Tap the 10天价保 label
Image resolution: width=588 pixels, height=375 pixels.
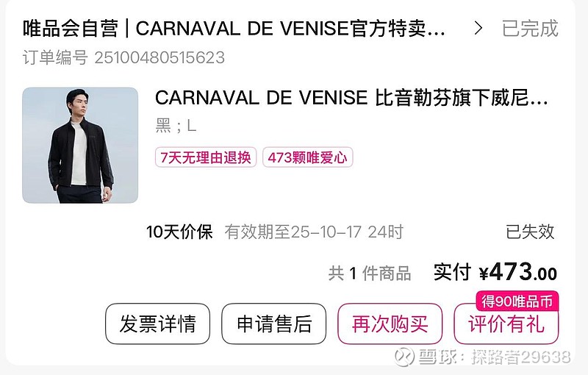click(179, 232)
